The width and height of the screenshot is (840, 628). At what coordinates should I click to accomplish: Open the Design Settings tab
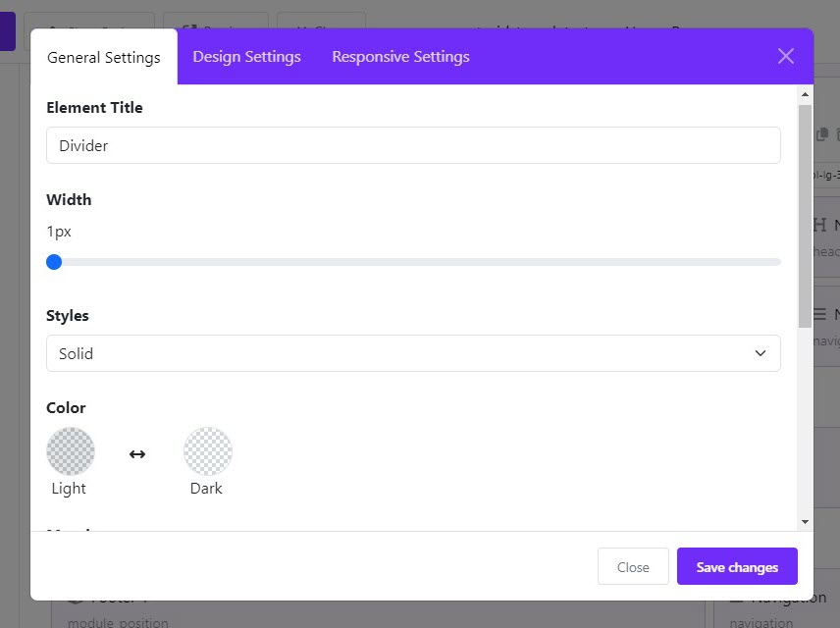246,57
